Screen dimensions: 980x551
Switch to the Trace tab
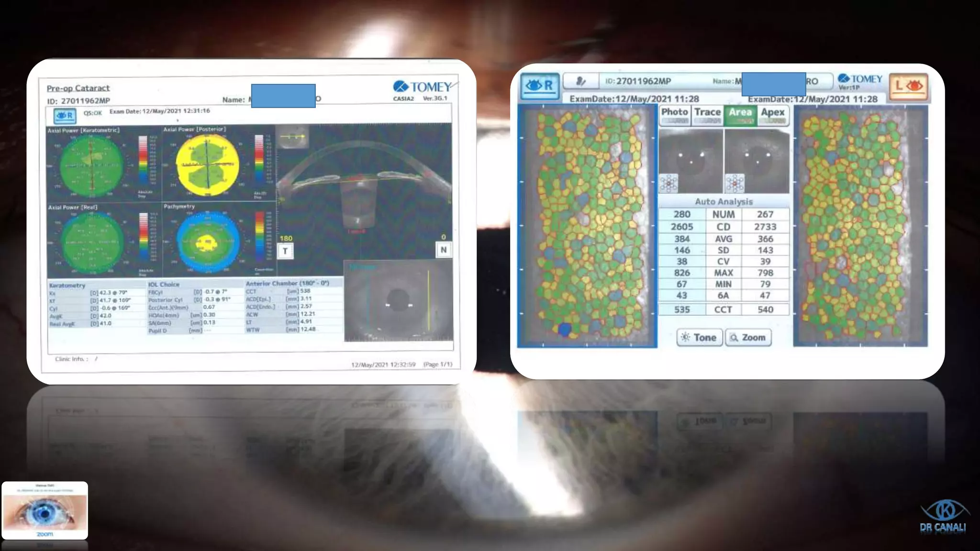707,115
